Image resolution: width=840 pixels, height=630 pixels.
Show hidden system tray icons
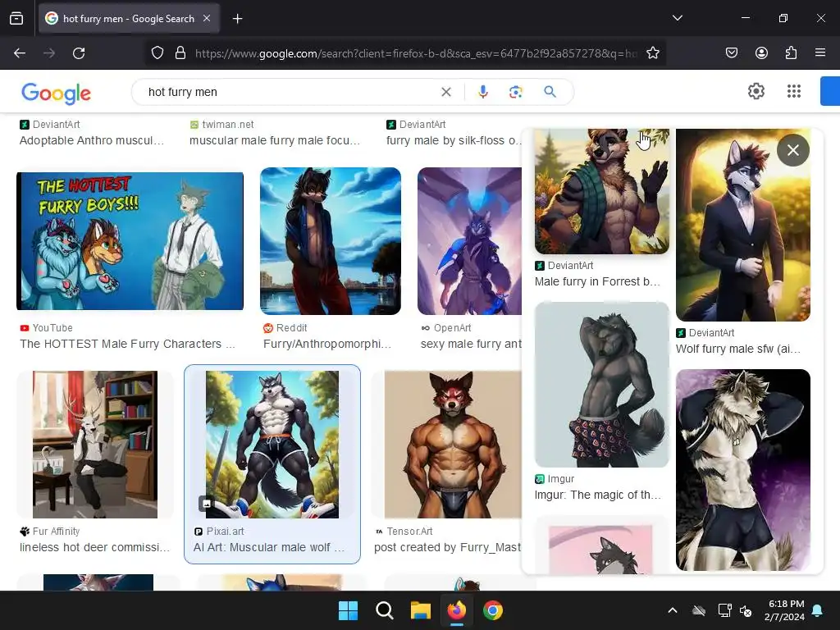(673, 610)
